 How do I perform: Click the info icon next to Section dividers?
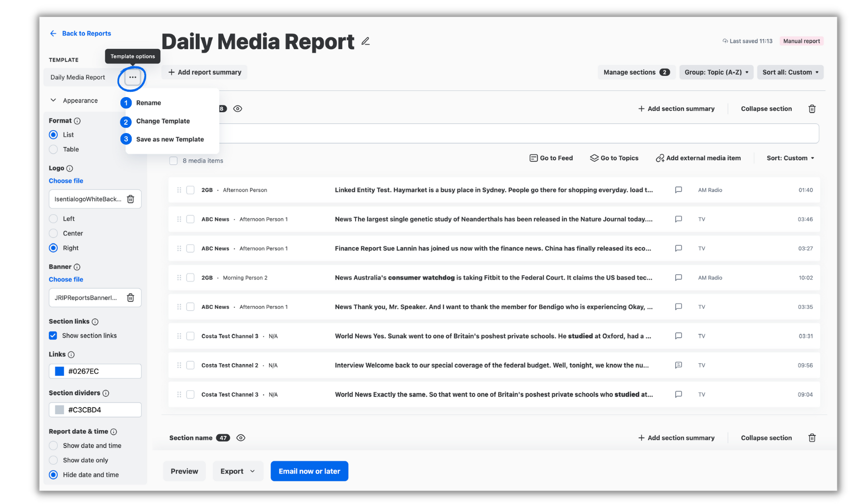106,393
